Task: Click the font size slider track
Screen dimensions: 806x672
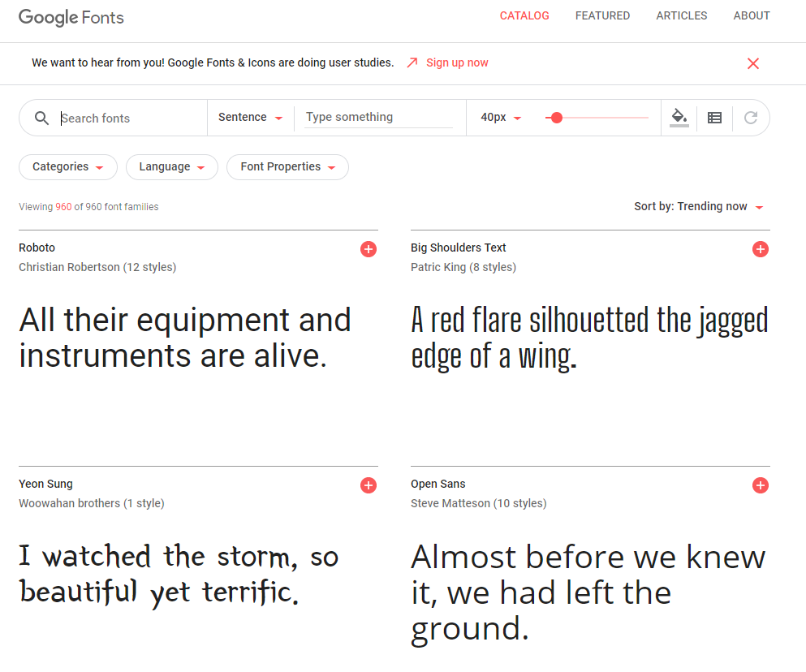Action: pyautogui.click(x=597, y=118)
